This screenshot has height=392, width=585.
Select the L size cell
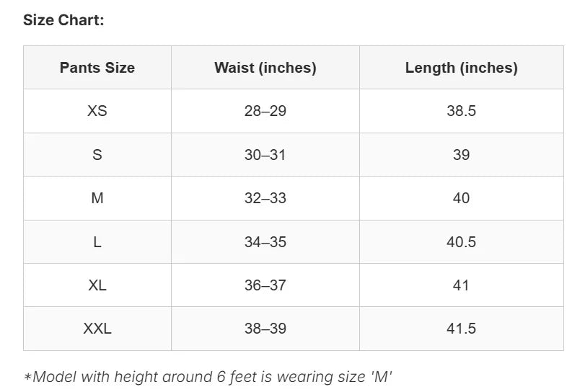coord(97,242)
